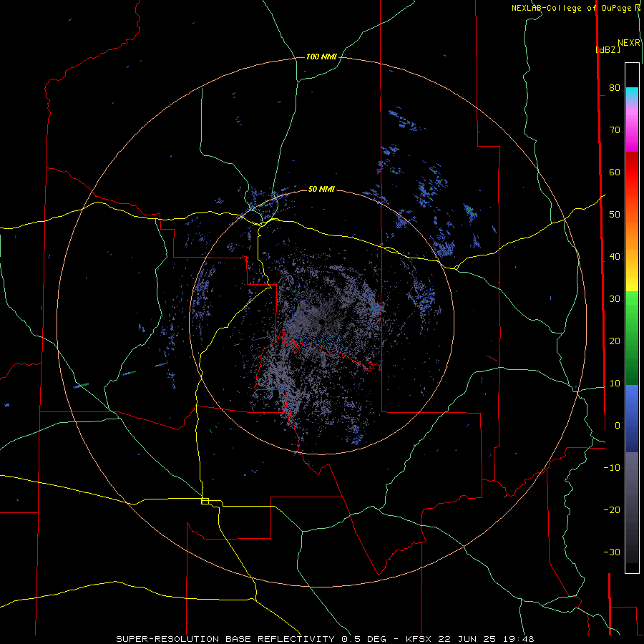Click the "SUPER-RESOLUTION BASE REFLECTIVITY" caption text
644x644 pixels.
(x=225, y=639)
